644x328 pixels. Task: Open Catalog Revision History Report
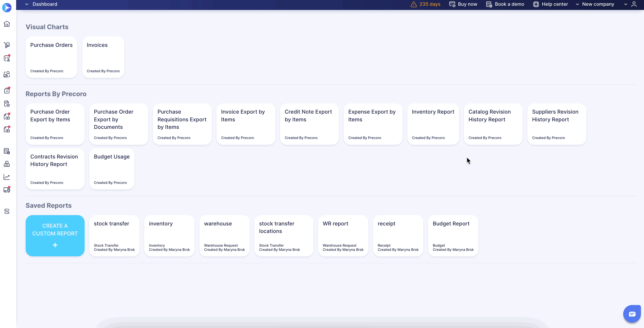[x=493, y=124]
